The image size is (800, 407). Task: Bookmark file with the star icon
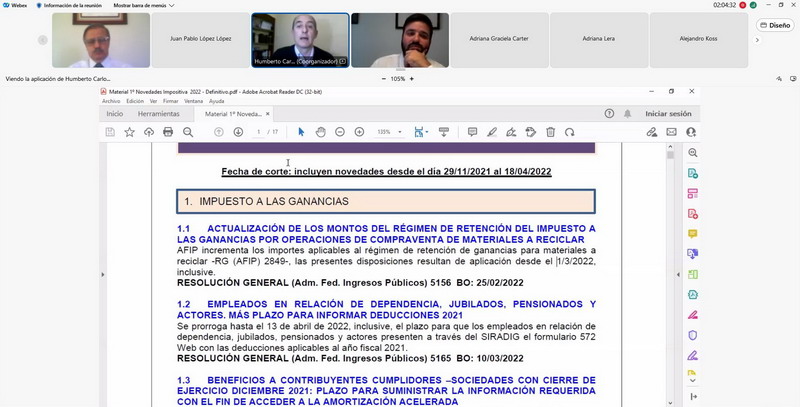click(130, 132)
